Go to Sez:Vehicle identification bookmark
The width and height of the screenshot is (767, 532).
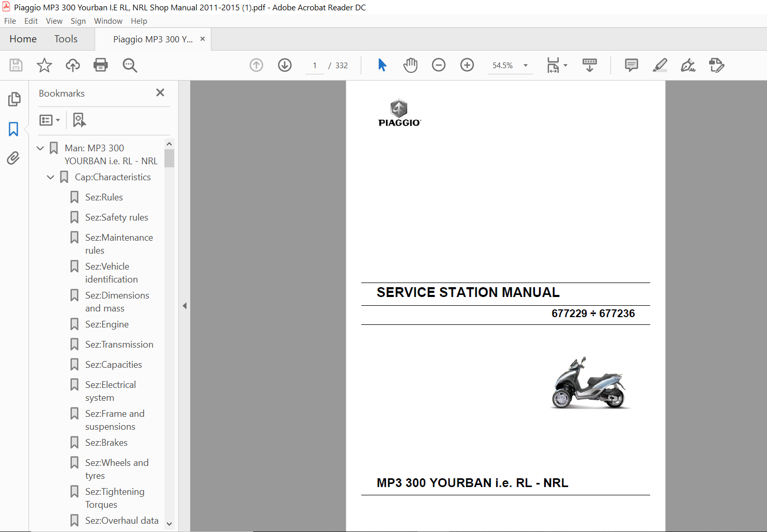111,273
